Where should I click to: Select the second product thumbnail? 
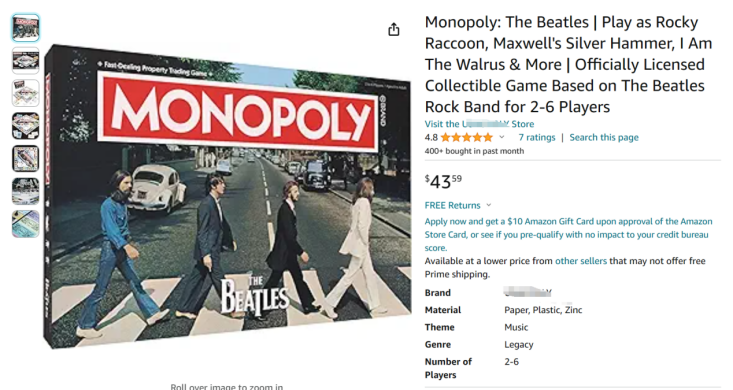pyautogui.click(x=25, y=61)
